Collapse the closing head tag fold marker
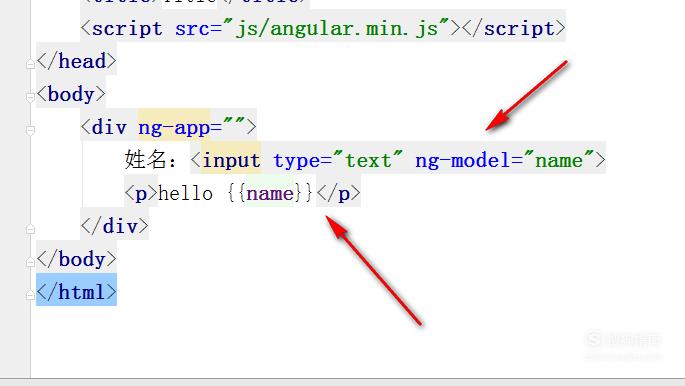The image size is (685, 386). click(x=30, y=64)
